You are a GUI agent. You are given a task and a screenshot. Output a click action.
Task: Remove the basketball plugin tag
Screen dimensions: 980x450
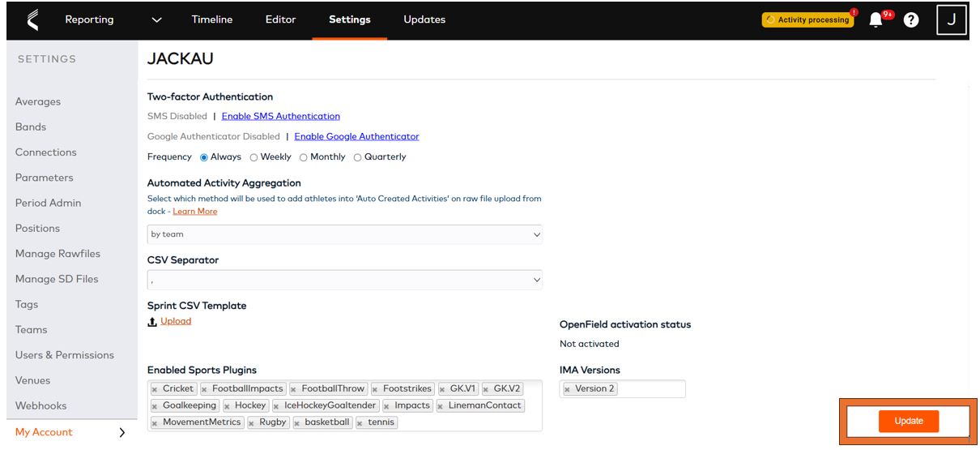coord(298,423)
